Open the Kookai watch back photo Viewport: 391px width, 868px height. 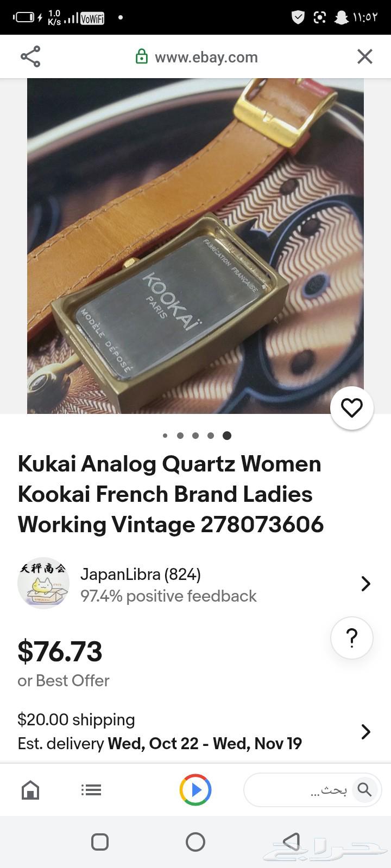pos(195,246)
